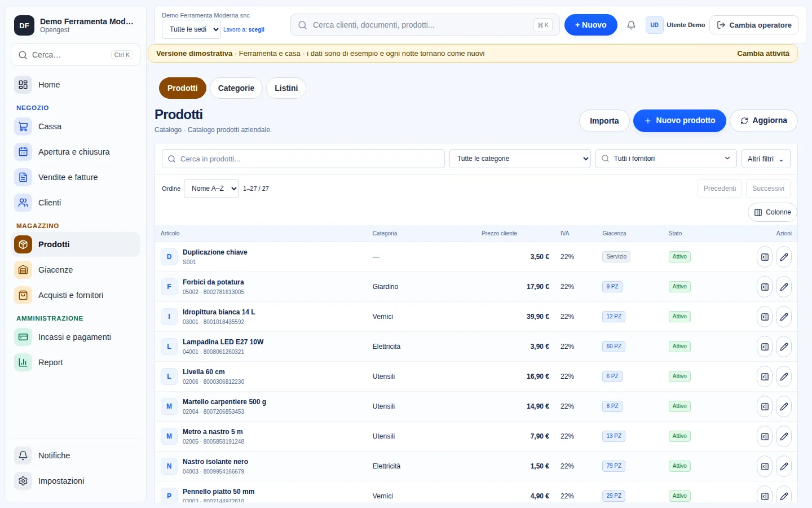Open the Colonne column chooser
This screenshot has width=812, height=508.
tap(773, 212)
